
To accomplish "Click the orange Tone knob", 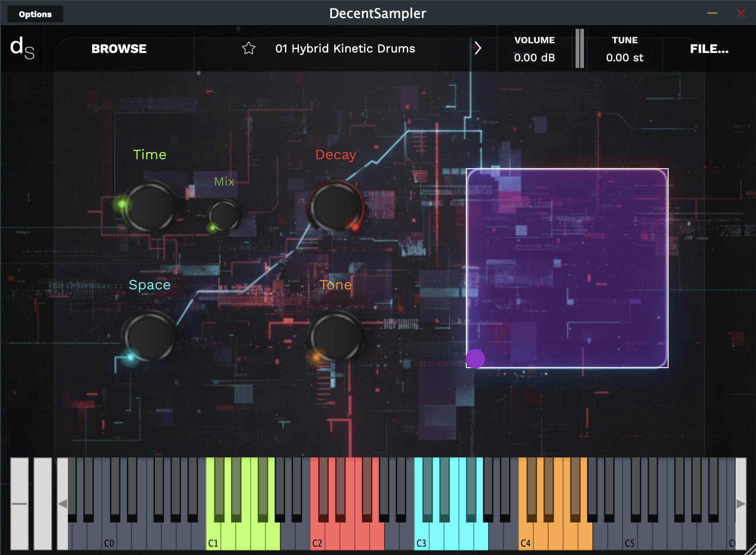I will pyautogui.click(x=336, y=336).
